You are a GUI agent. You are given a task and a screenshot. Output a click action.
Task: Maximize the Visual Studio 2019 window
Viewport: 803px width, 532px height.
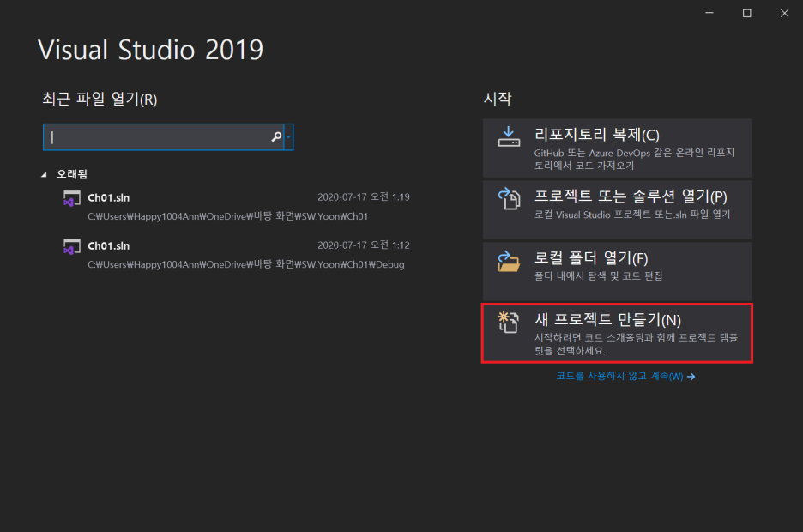[746, 13]
